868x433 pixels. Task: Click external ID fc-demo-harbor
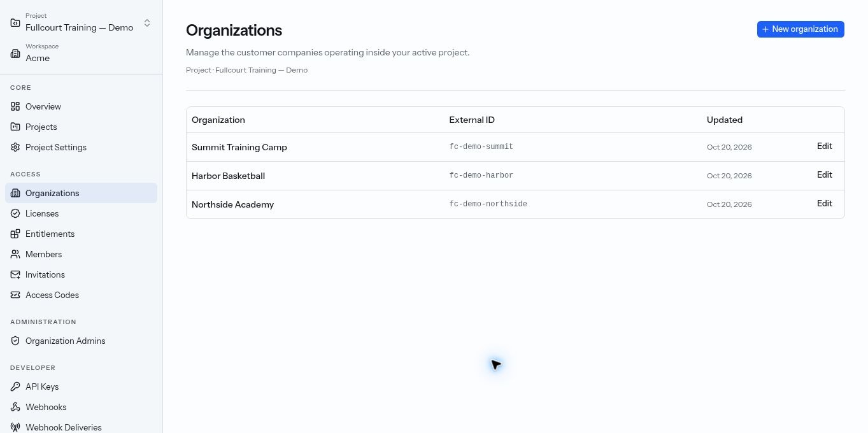(x=481, y=176)
